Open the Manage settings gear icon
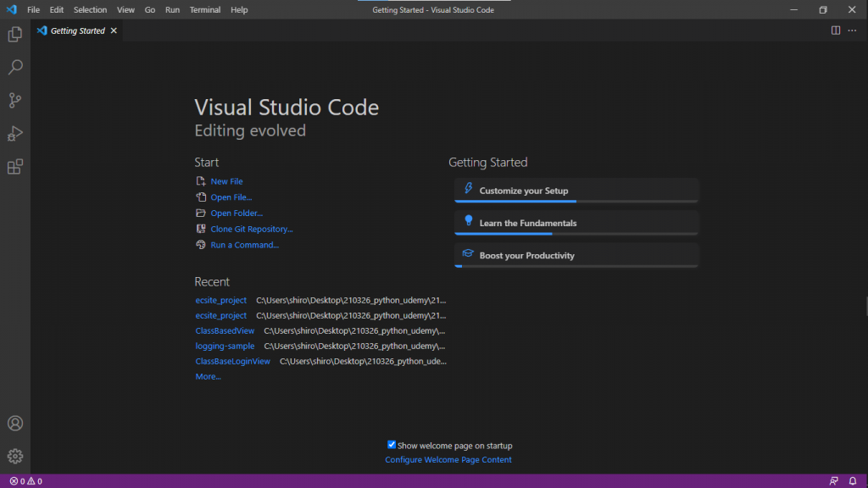This screenshot has height=488, width=868. point(14,456)
